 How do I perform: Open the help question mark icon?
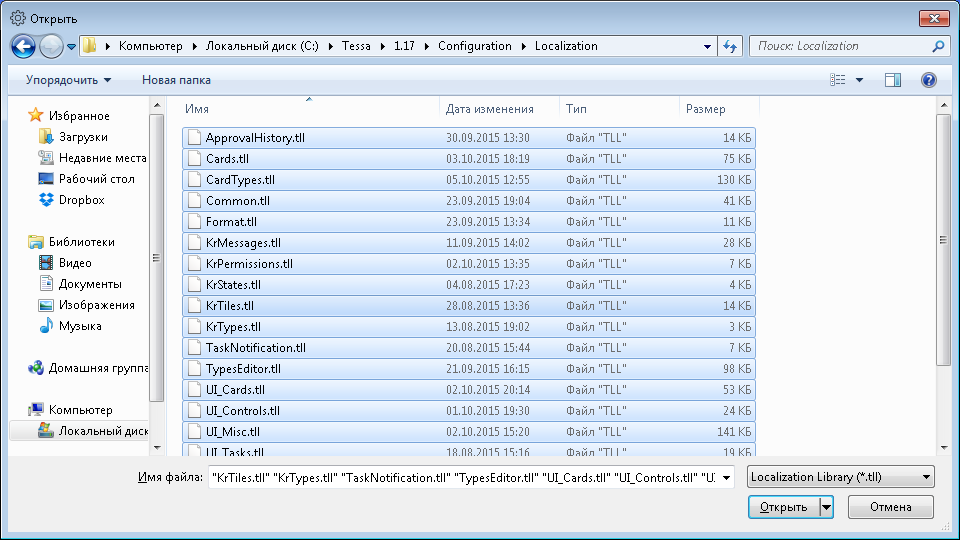(928, 80)
